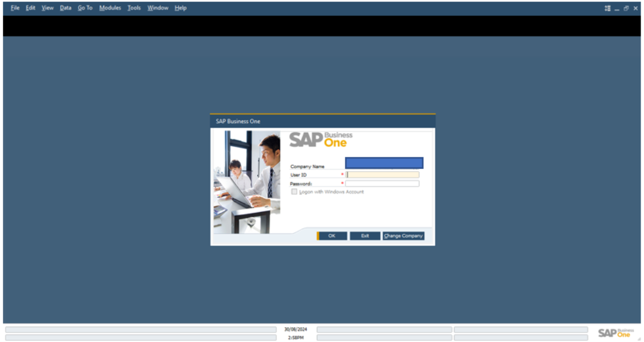Screen dimensions: 644x342
Task: Click the Change Company button
Action: pos(403,236)
